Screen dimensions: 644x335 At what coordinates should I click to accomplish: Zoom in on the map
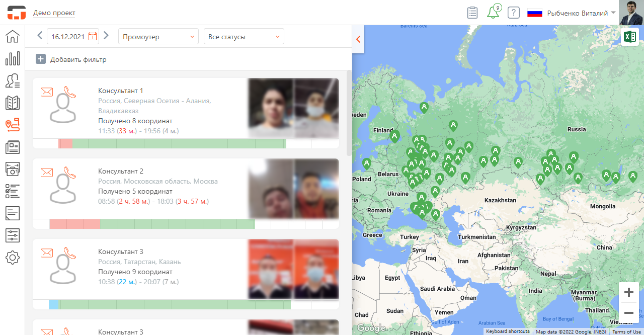click(x=628, y=292)
